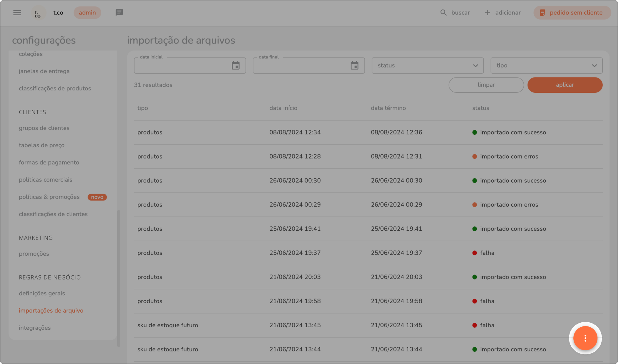This screenshot has height=364, width=618.
Task: Click the pedido sem cliente button
Action: click(x=572, y=13)
